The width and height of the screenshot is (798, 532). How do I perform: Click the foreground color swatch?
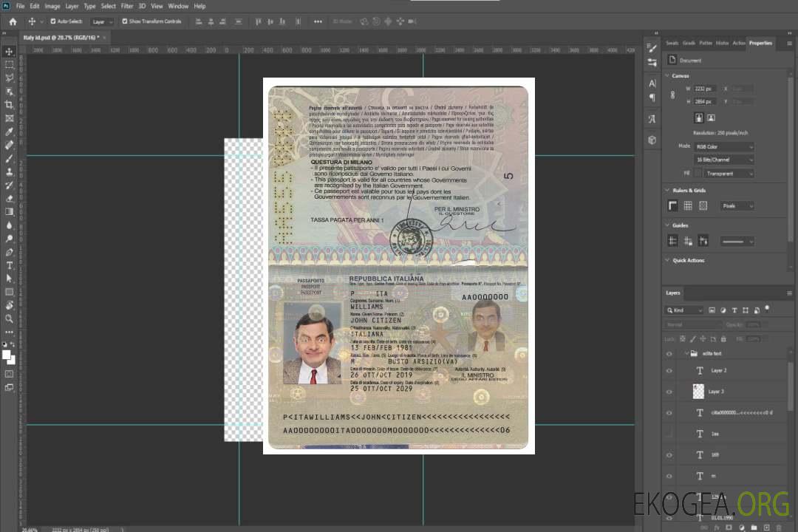click(7, 355)
